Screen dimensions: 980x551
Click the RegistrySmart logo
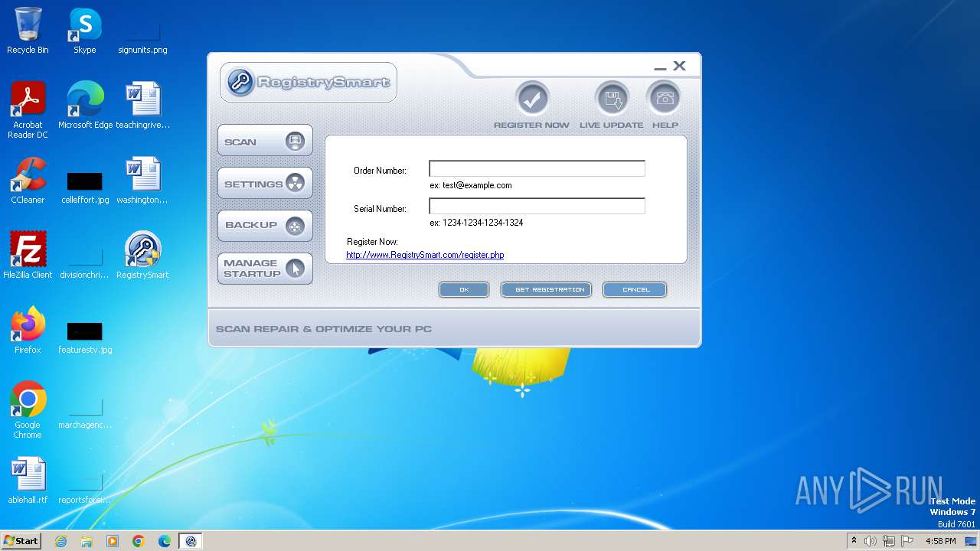(309, 82)
